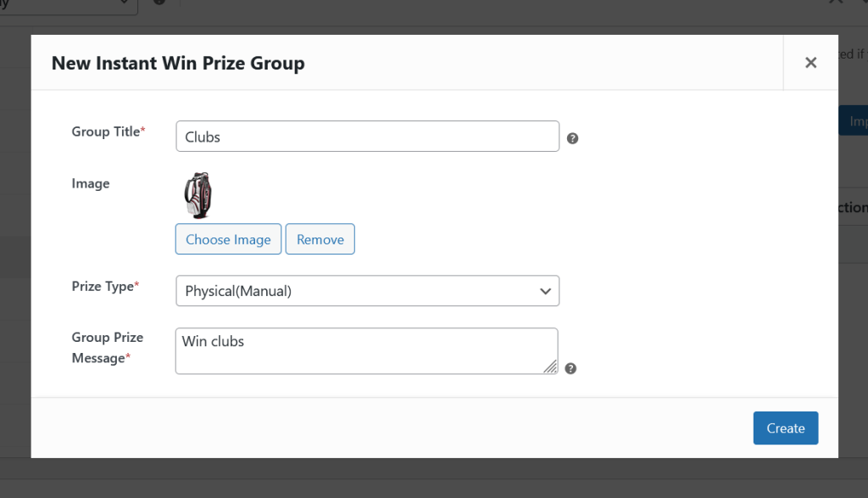Click the Image field label
The image size is (868, 498).
pos(91,183)
